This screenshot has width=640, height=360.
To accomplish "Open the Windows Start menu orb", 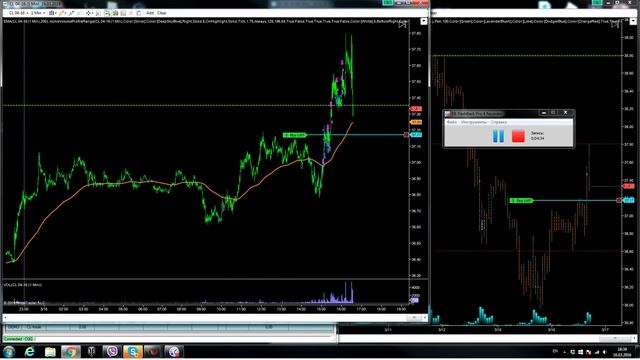I will click(9, 351).
